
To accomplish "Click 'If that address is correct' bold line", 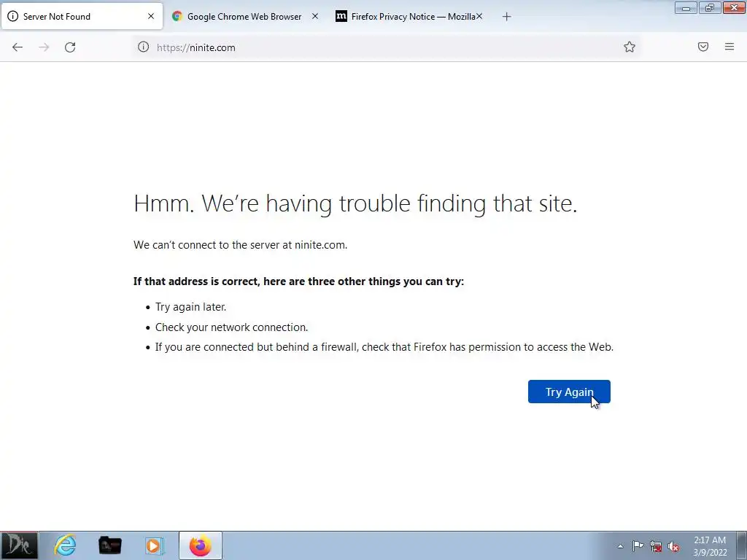I will (298, 281).
